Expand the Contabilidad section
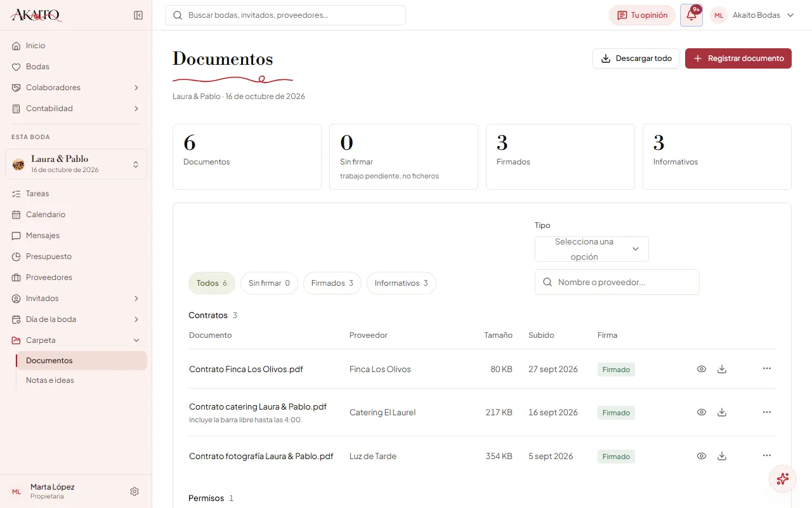 point(76,109)
